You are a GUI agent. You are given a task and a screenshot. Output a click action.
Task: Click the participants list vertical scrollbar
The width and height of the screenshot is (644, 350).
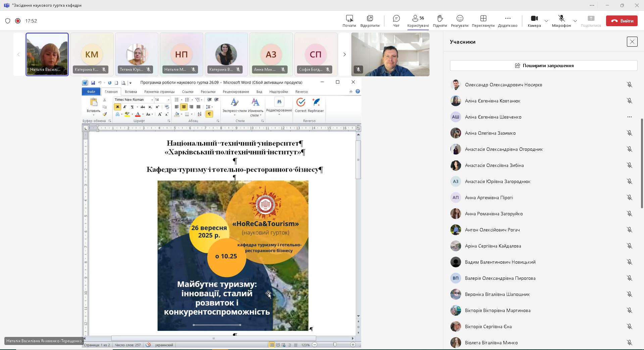pyautogui.click(x=642, y=163)
